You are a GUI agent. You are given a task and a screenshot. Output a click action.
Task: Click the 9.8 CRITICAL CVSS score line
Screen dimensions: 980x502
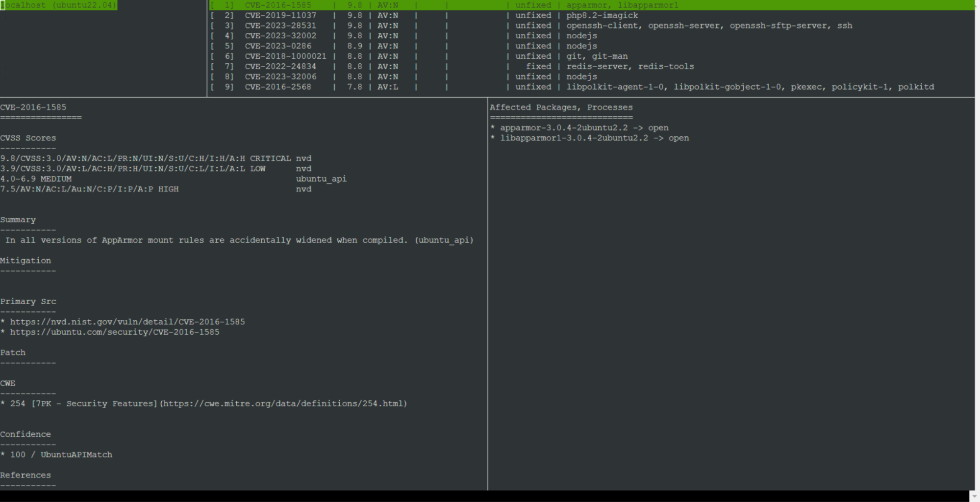(x=145, y=159)
